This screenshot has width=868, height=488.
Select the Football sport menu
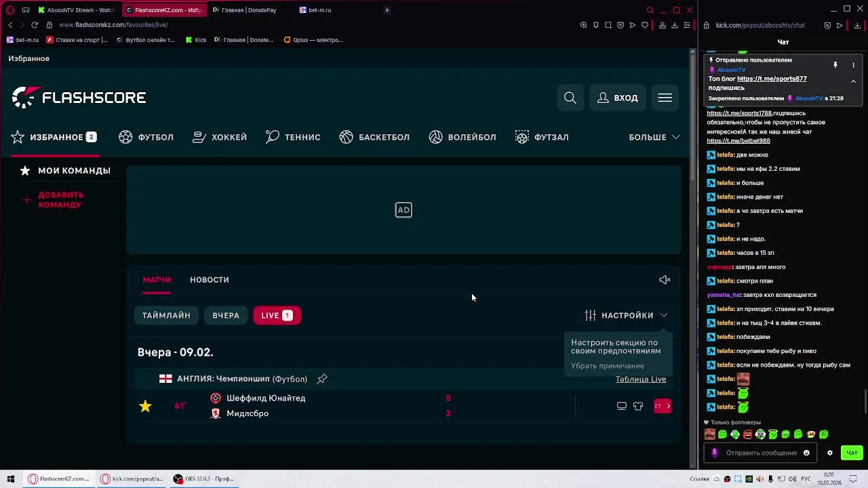pyautogui.click(x=146, y=137)
